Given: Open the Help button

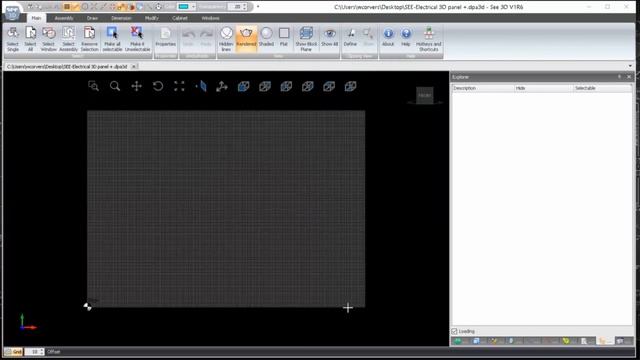Looking at the screenshot, I should point(406,37).
